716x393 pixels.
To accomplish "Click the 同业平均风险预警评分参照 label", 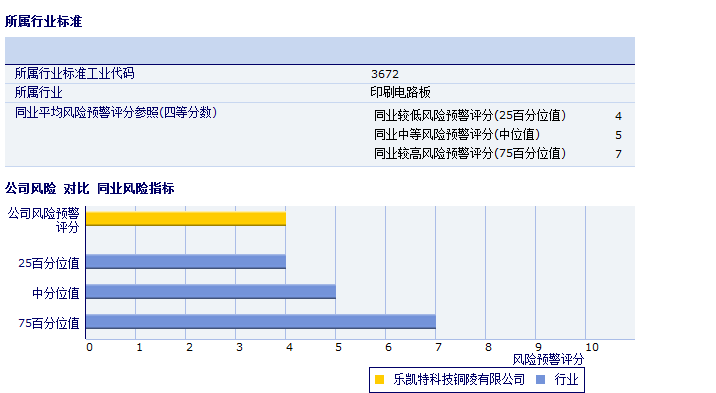I will pyautogui.click(x=116, y=112).
